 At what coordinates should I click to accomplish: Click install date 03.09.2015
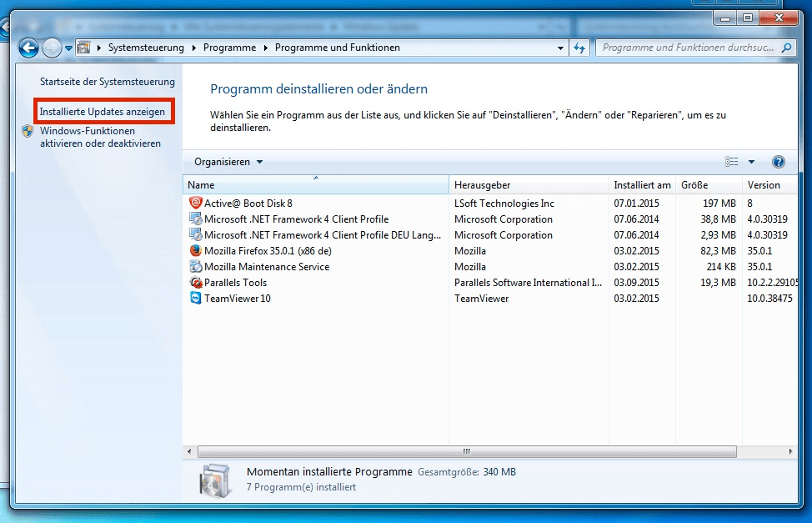click(x=636, y=283)
